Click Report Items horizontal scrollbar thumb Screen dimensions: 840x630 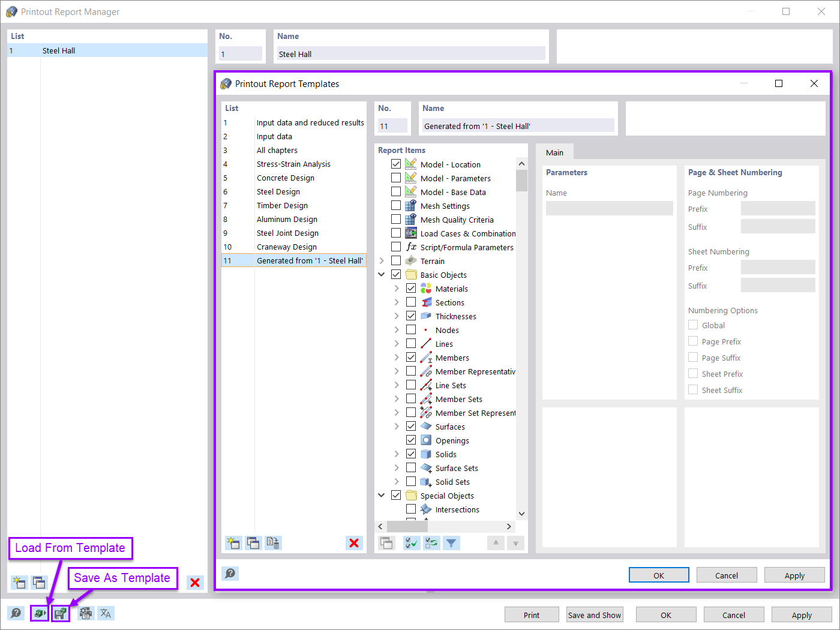(x=407, y=526)
